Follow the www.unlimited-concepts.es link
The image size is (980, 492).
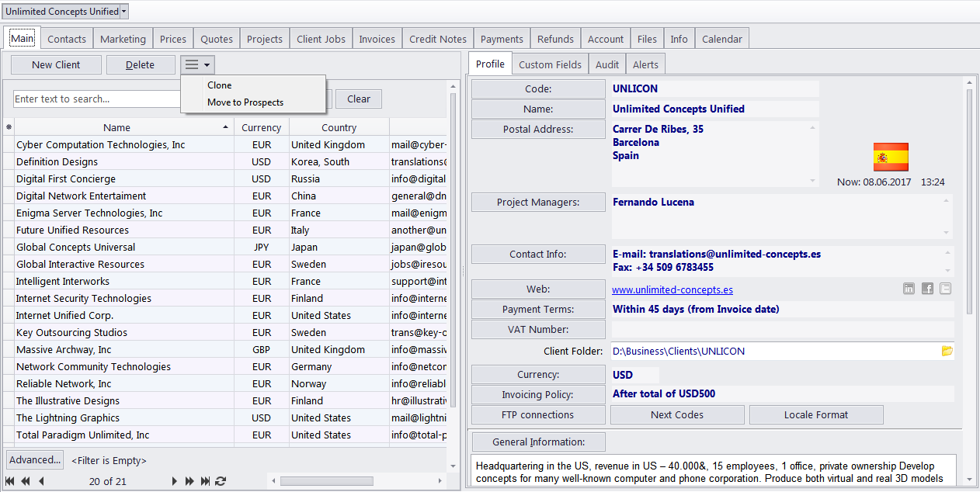pyautogui.click(x=672, y=289)
